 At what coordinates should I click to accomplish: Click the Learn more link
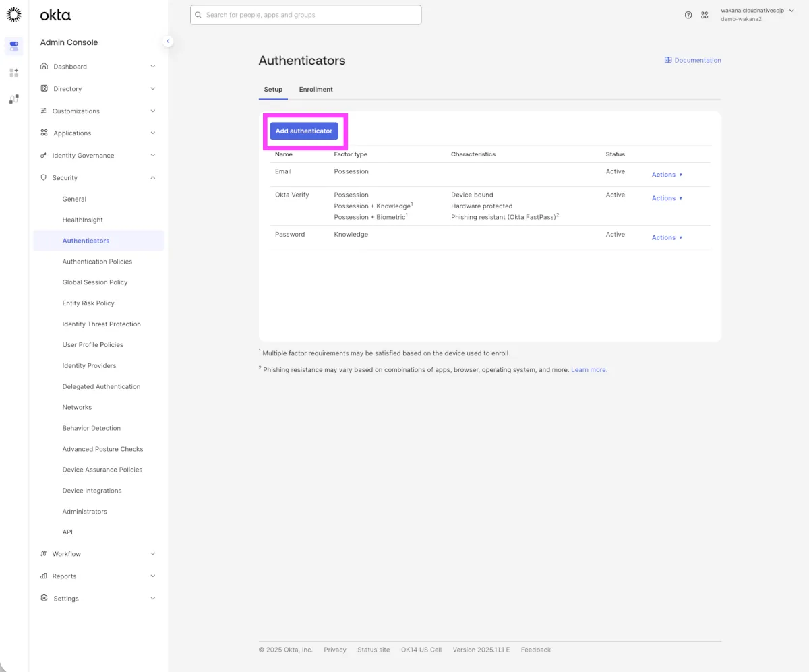(589, 370)
